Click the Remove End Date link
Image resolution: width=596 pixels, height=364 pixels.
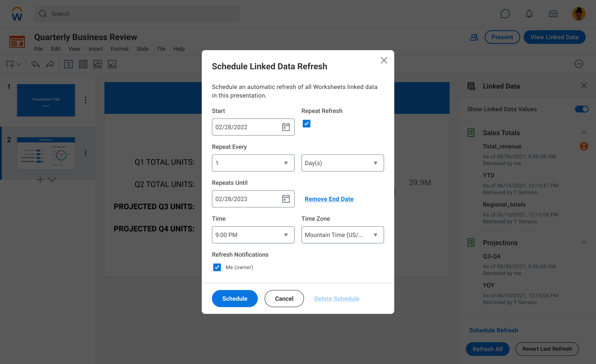pos(329,199)
